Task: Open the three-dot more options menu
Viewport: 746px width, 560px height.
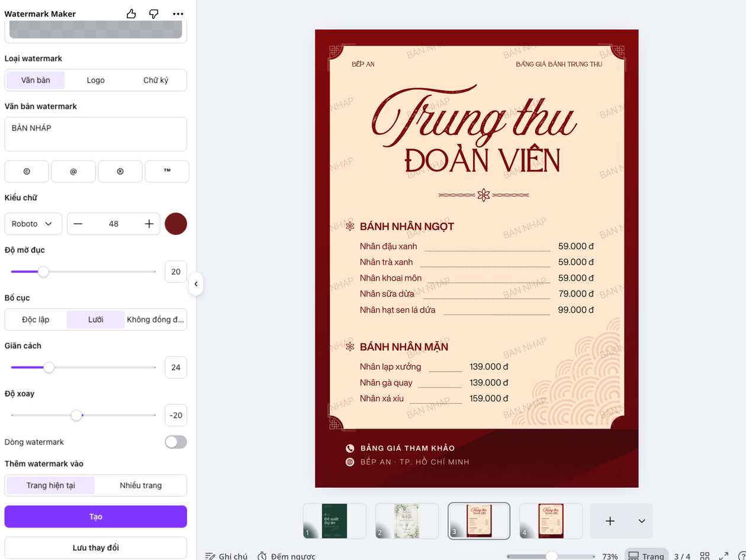Action: 178,14
